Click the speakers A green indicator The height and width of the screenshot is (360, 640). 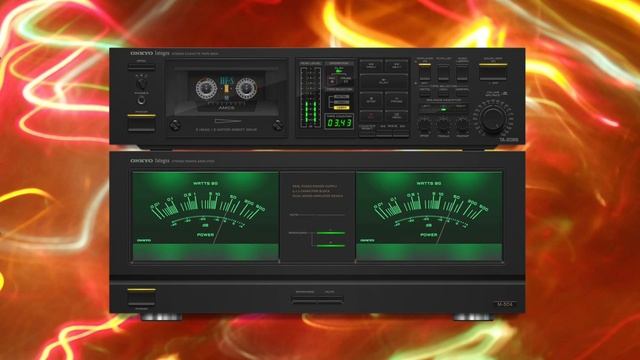[331, 233]
